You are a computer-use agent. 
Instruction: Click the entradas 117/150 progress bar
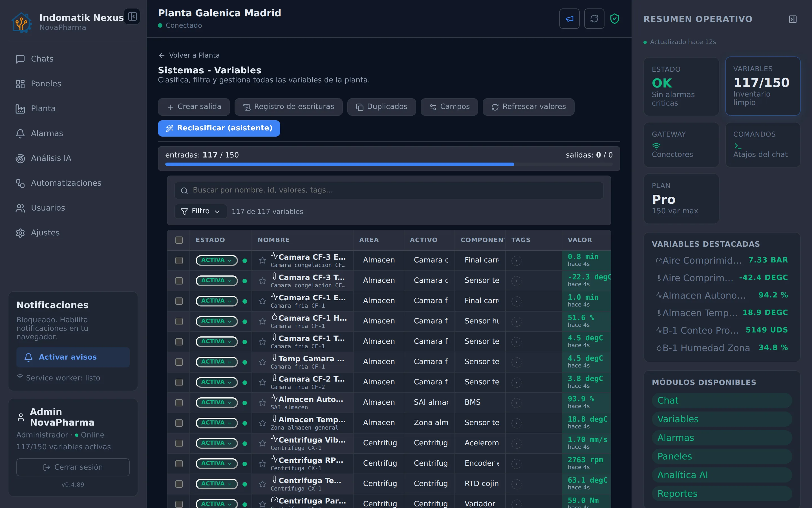(389, 164)
